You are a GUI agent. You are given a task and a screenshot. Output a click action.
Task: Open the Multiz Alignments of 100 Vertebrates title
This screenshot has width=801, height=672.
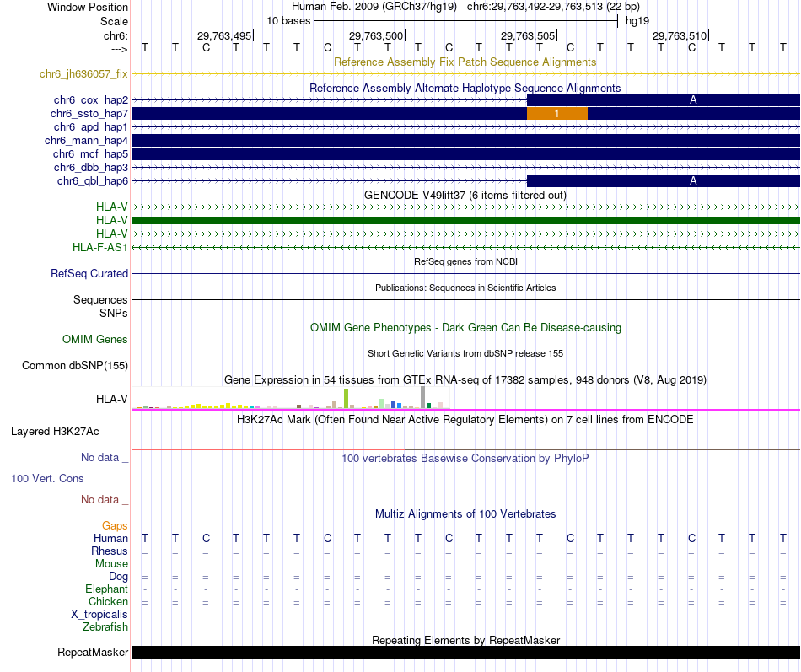click(465, 514)
